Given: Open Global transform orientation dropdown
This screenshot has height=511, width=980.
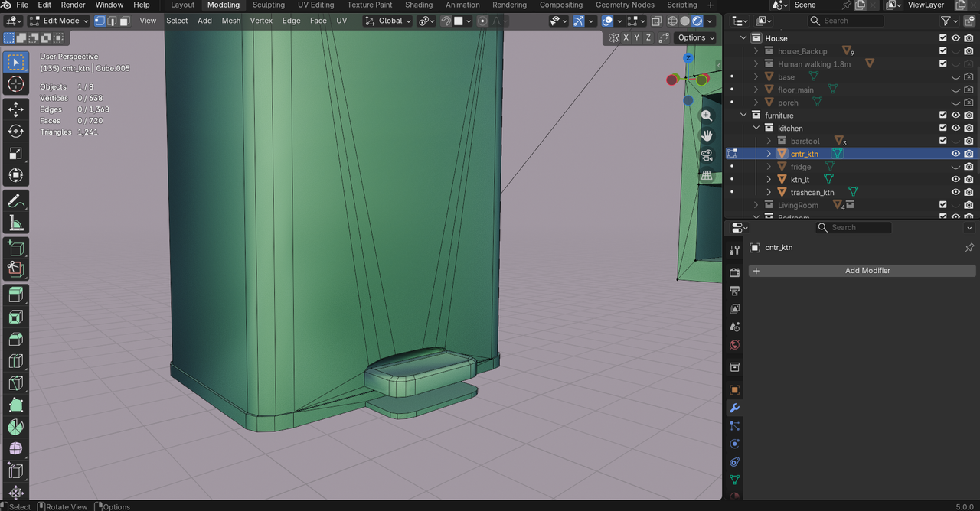Looking at the screenshot, I should click(389, 21).
